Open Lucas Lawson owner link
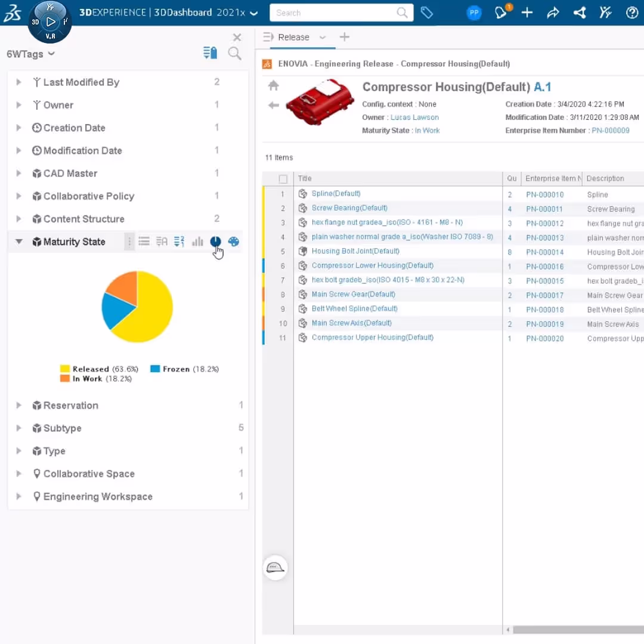 pos(414,117)
